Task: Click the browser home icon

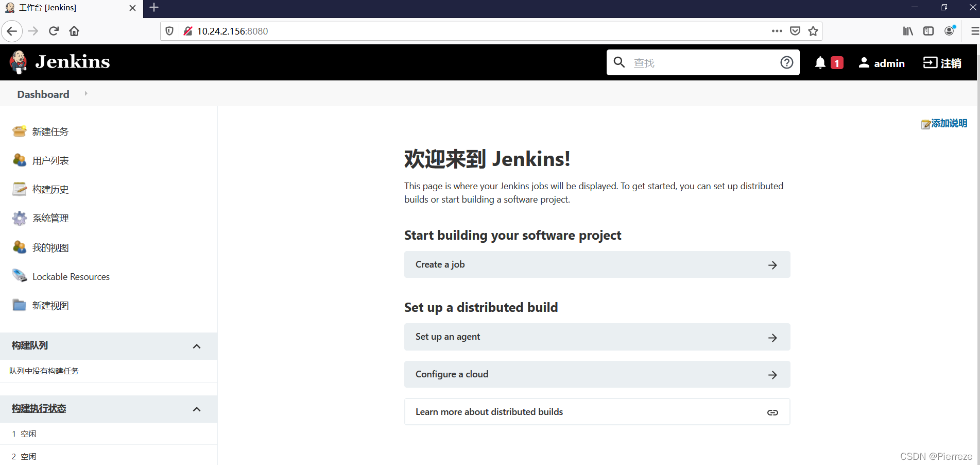Action: click(x=74, y=31)
